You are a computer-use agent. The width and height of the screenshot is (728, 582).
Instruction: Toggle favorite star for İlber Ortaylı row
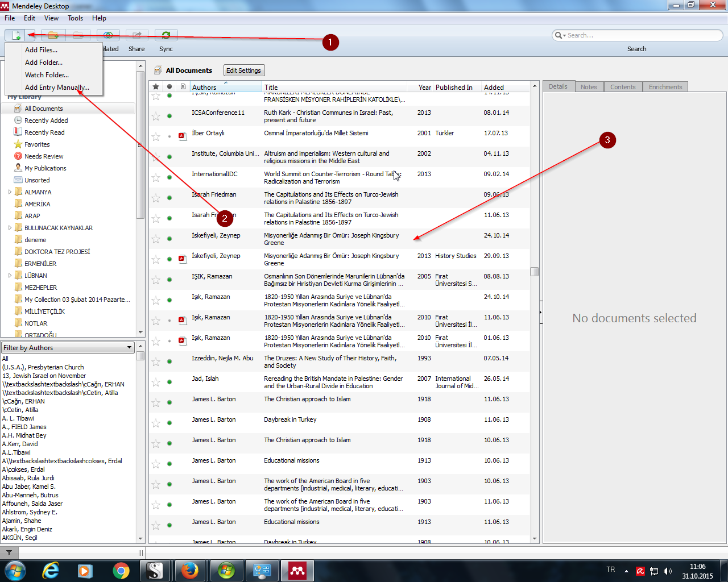(x=156, y=136)
